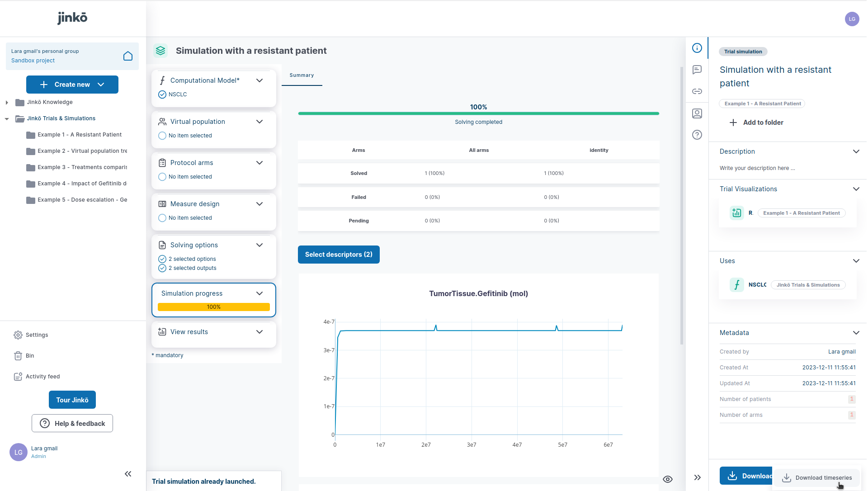The width and height of the screenshot is (868, 491).
Task: Collapse right panel with double arrow
Action: point(698,477)
